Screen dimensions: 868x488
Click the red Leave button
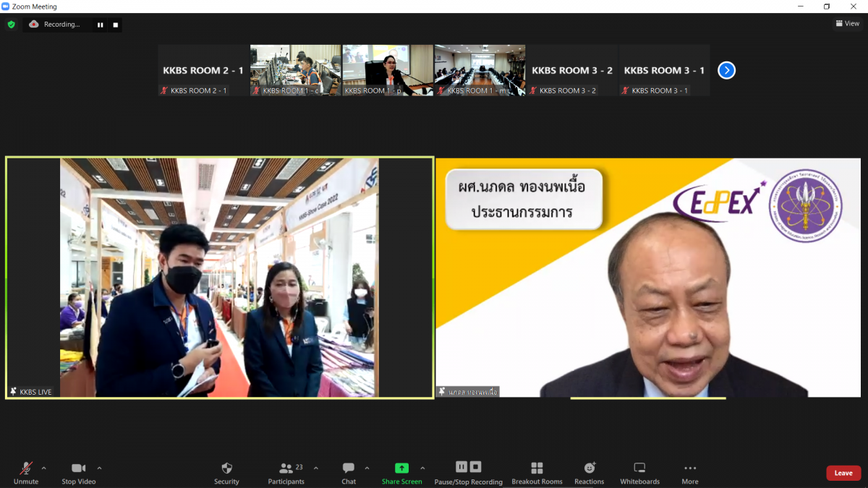pos(843,473)
